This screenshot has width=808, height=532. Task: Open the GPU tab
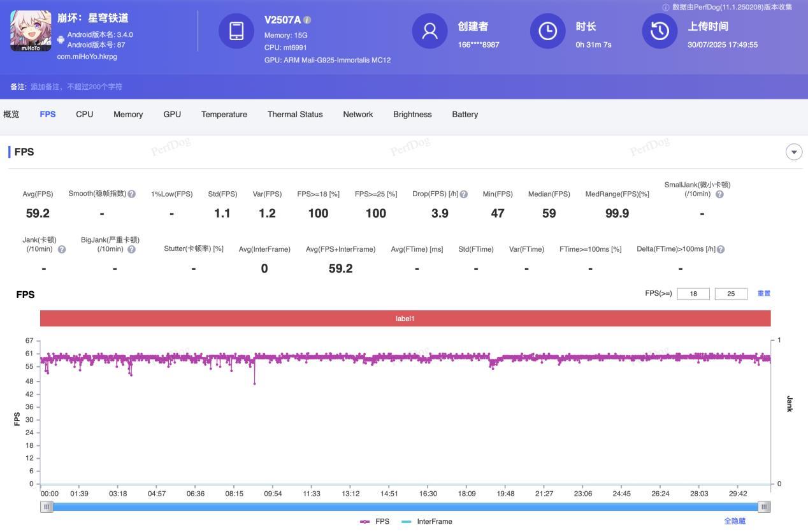(x=172, y=115)
